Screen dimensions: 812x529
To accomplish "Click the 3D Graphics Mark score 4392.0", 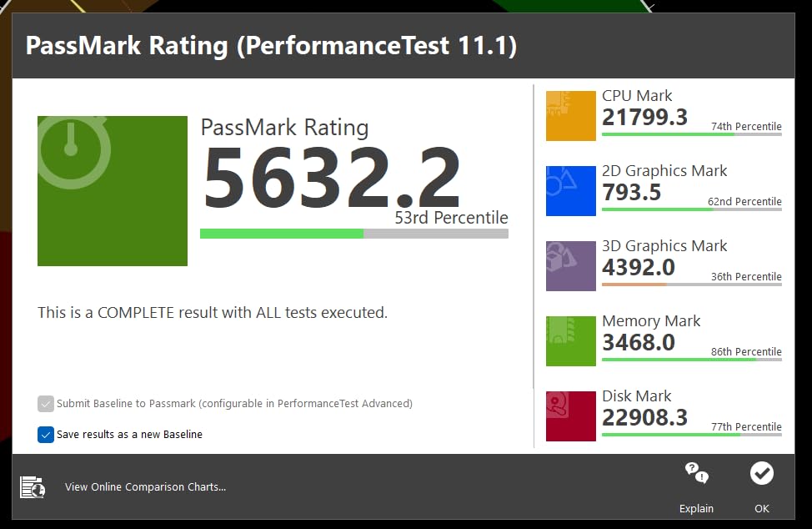I will [x=639, y=267].
